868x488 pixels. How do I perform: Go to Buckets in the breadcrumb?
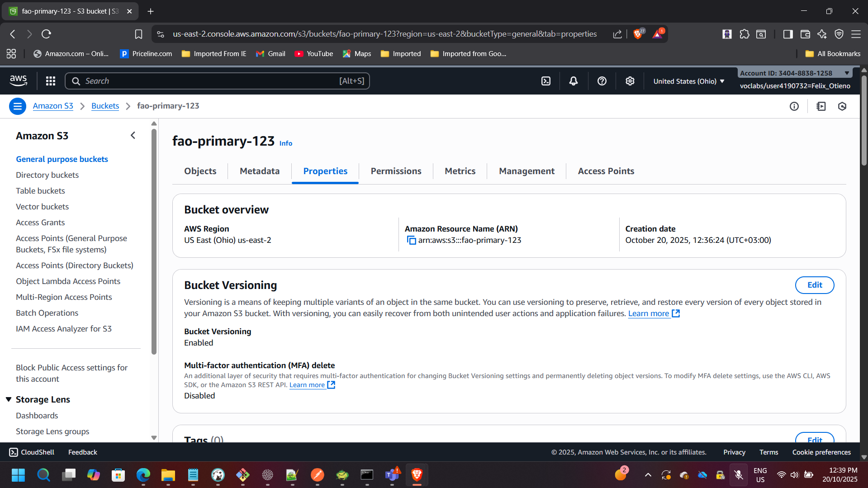pyautogui.click(x=105, y=106)
